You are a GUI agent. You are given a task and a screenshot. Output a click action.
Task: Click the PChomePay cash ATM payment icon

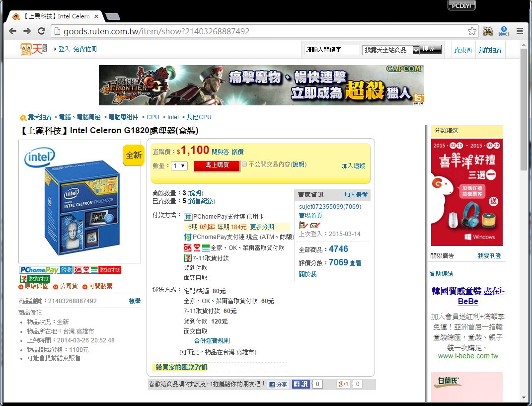(x=188, y=237)
